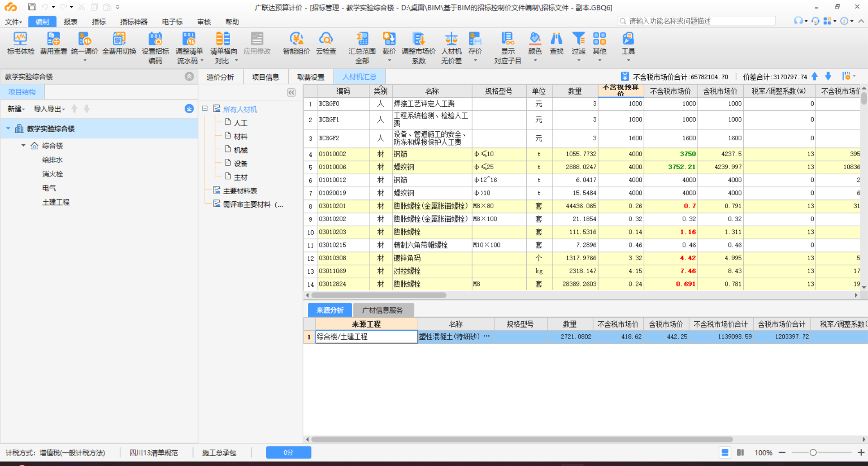Viewport: 868px width, 466px height.
Task: Click the undo arrow icon
Action: [45, 7]
